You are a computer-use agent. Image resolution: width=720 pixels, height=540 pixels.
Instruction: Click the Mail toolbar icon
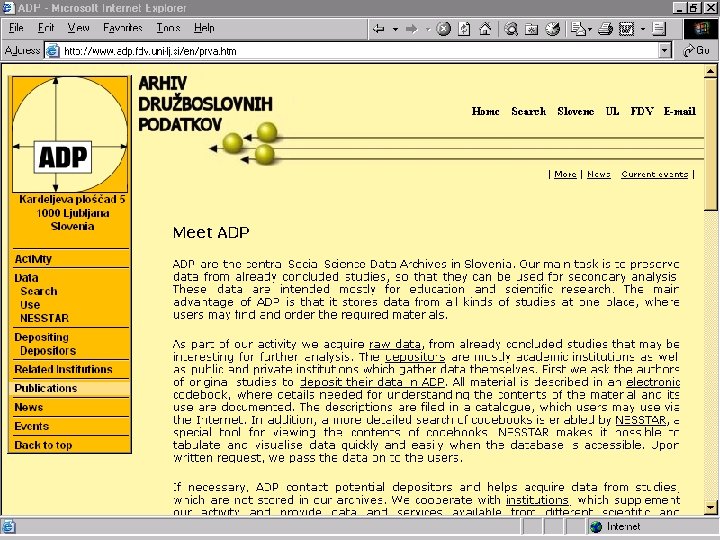[578, 28]
